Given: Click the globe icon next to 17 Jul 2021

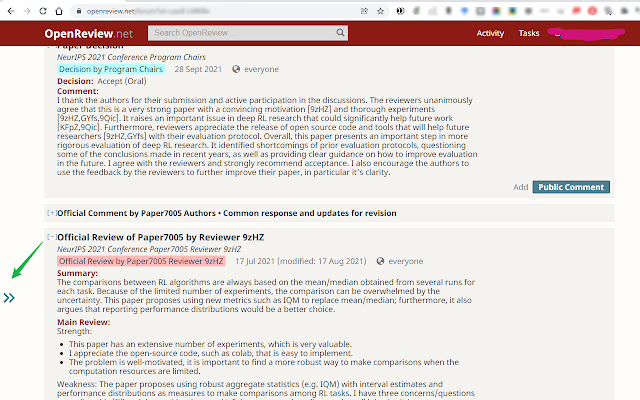Looking at the screenshot, I should (x=380, y=261).
